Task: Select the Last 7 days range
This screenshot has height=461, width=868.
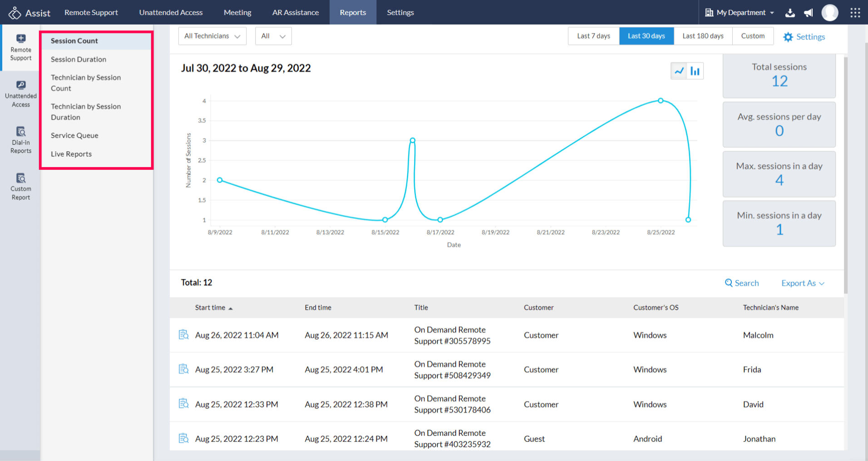Action: tap(593, 36)
